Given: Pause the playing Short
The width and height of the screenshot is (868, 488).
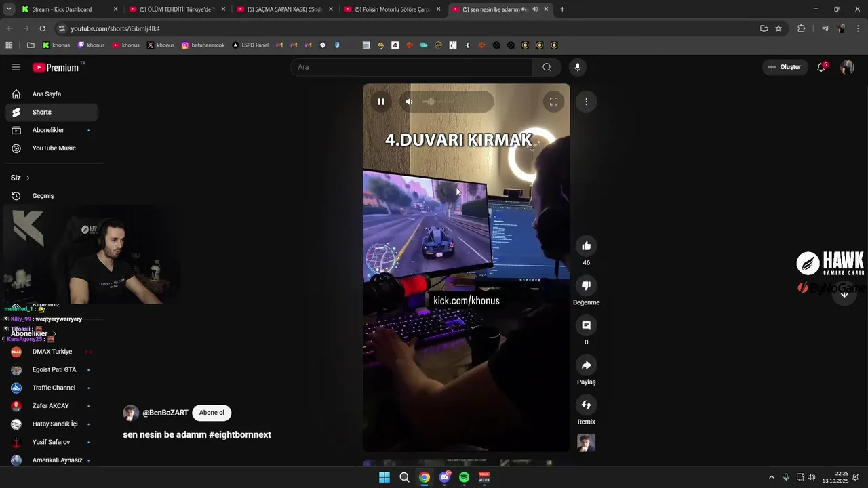Looking at the screenshot, I should tap(381, 102).
